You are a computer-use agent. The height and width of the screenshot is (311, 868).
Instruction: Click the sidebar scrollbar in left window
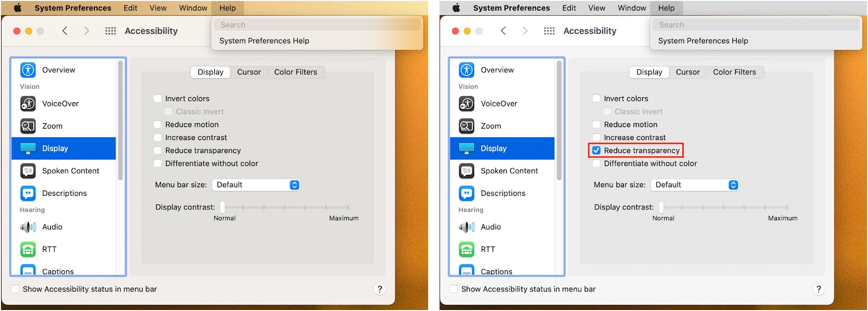(x=120, y=120)
